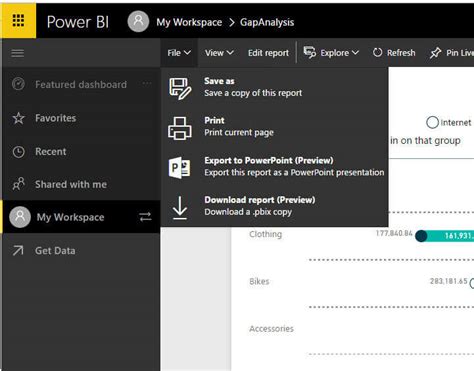The height and width of the screenshot is (371, 474).
Task: Click PowerPoint export icon
Action: pyautogui.click(x=180, y=167)
